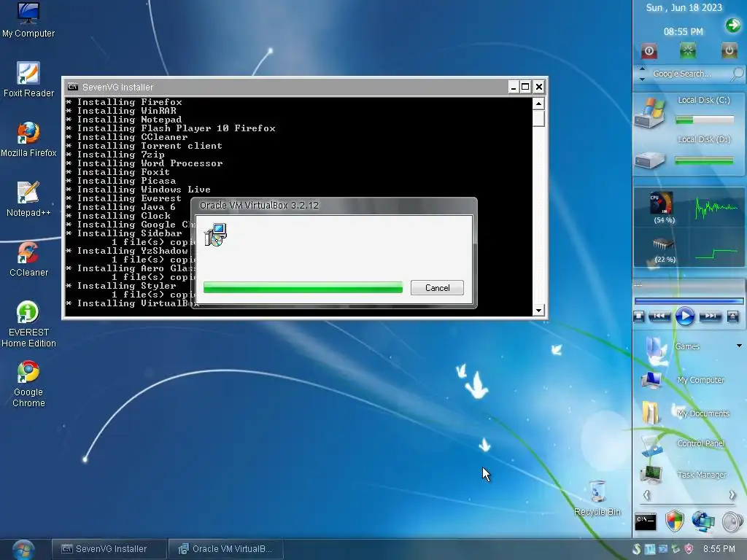Open Local Disk (D:) drive icon
The height and width of the screenshot is (560, 747).
point(650,160)
